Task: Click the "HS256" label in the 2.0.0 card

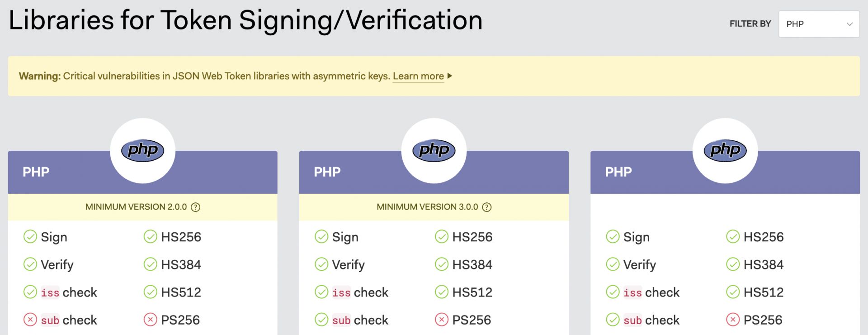Action: point(181,237)
